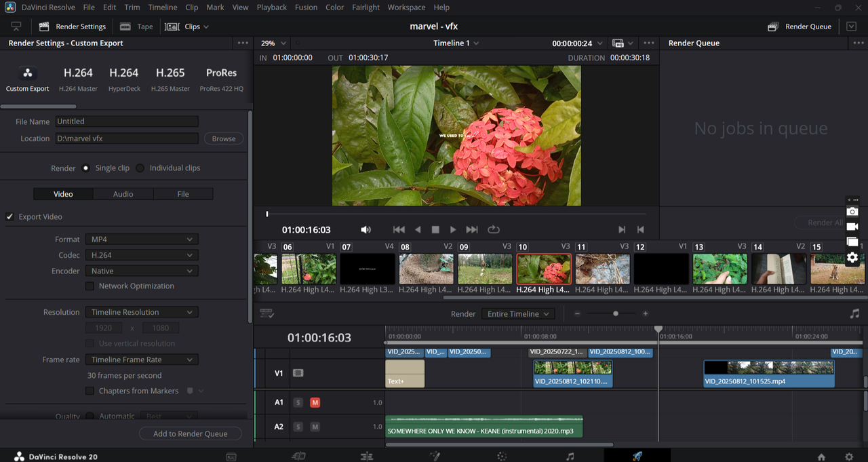Play the timeline forward
Image resolution: width=868 pixels, height=462 pixels.
(453, 230)
